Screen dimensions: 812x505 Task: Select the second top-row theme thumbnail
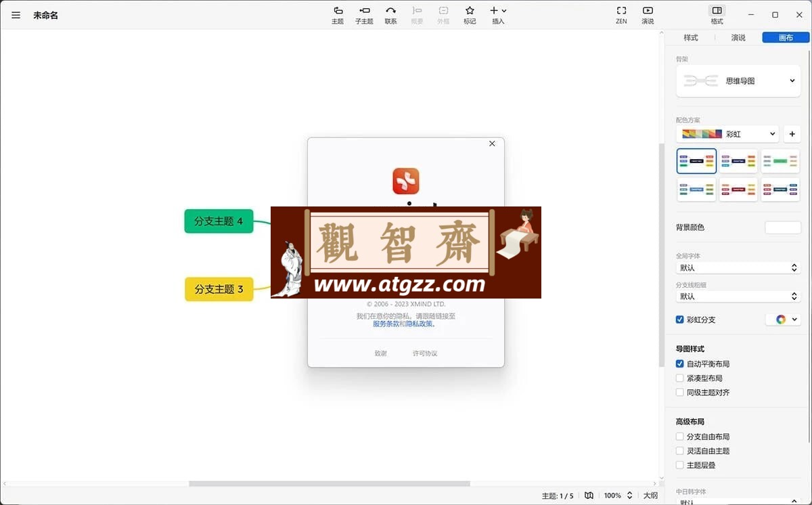[x=738, y=161]
